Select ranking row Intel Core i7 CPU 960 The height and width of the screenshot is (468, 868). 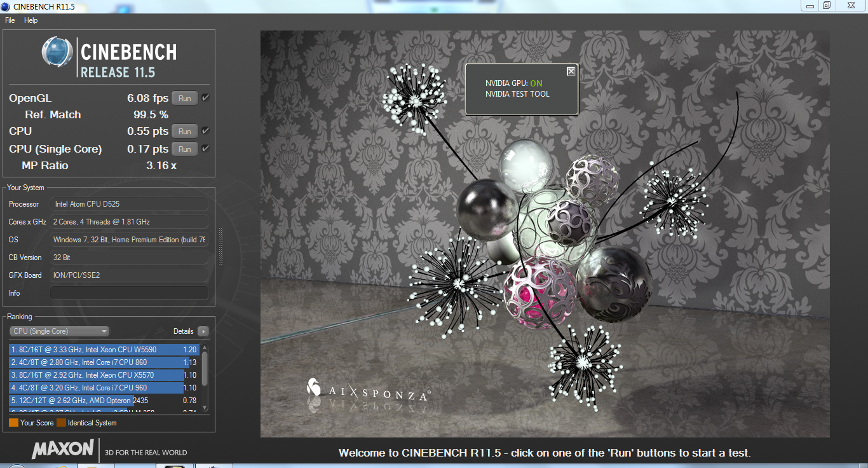[x=104, y=388]
